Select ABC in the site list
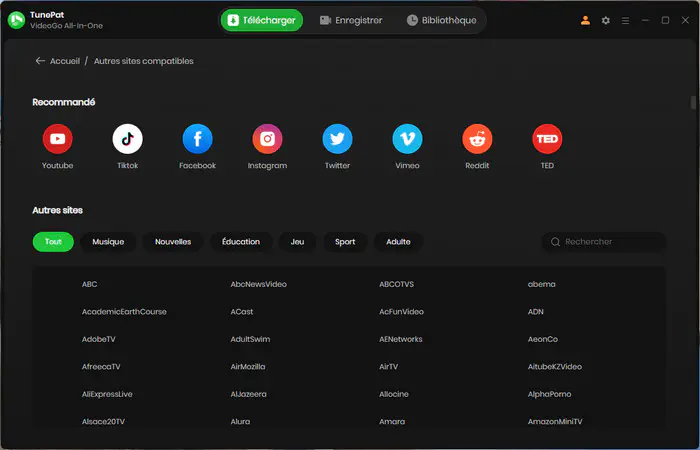Viewport: 700px width, 450px height. pos(89,284)
